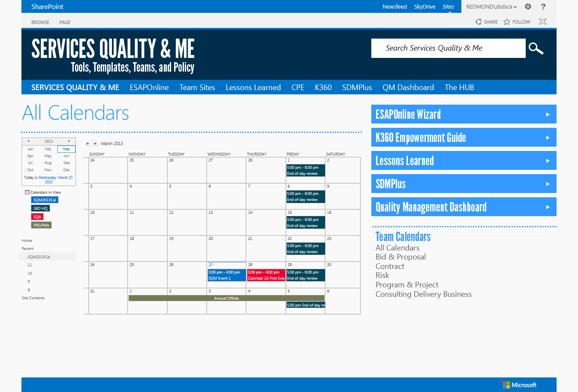Open SQM2013Cal under Recent

click(x=39, y=257)
